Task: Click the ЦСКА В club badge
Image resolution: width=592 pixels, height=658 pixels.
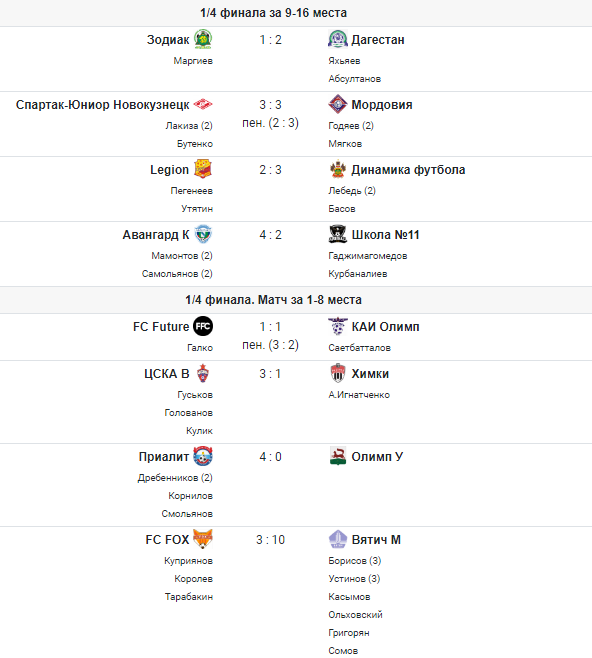Action: tap(203, 373)
